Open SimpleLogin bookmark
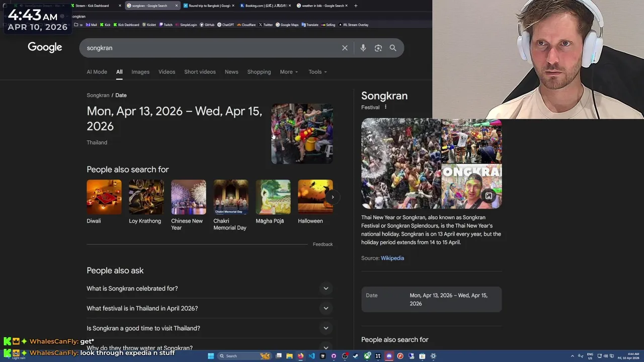This screenshot has height=362, width=644. coord(186,25)
